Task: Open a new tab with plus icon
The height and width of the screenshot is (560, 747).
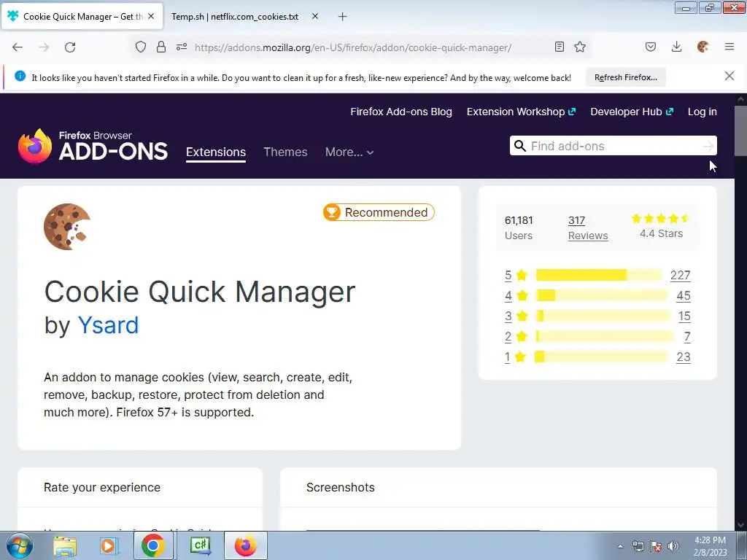Action: (x=343, y=17)
